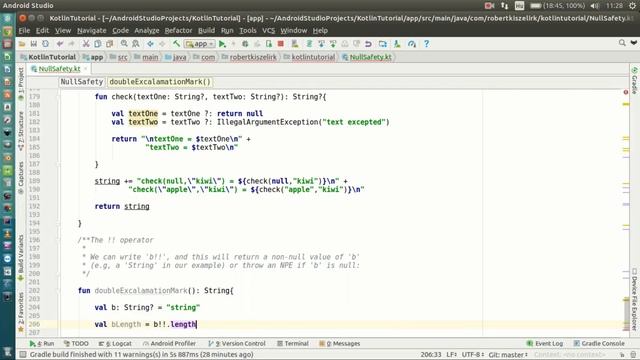Open Find with the magnifier icon
The width and height of the screenshot is (640, 360).
coord(124,44)
